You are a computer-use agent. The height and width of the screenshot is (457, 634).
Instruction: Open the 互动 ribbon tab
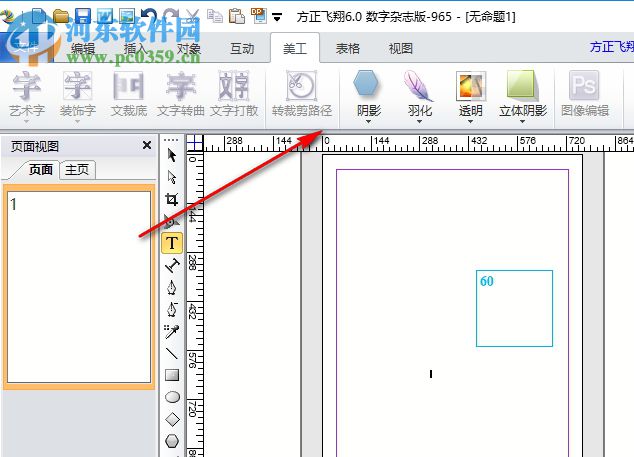coord(242,49)
